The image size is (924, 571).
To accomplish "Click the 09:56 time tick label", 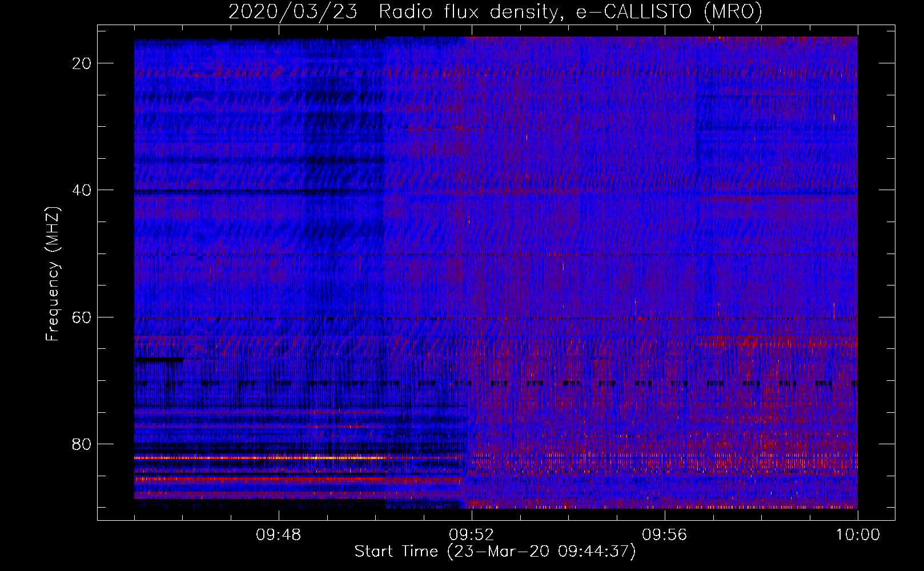I will click(665, 535).
